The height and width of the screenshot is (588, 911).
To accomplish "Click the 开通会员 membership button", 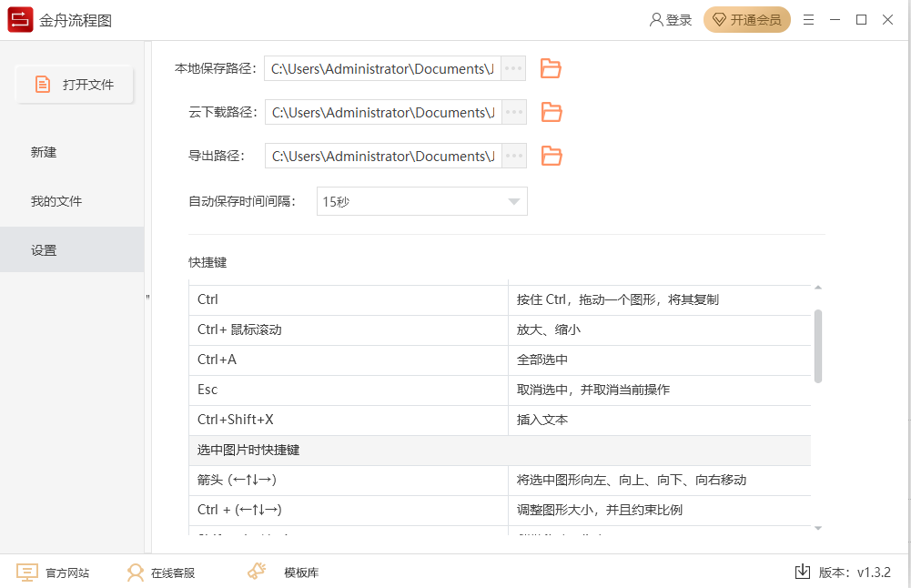I will pos(747,18).
